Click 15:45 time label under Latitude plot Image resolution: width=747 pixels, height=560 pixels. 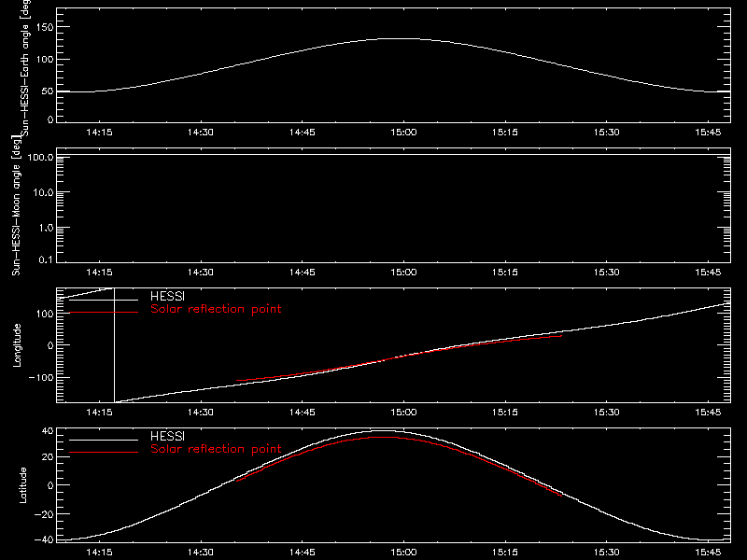point(708,553)
